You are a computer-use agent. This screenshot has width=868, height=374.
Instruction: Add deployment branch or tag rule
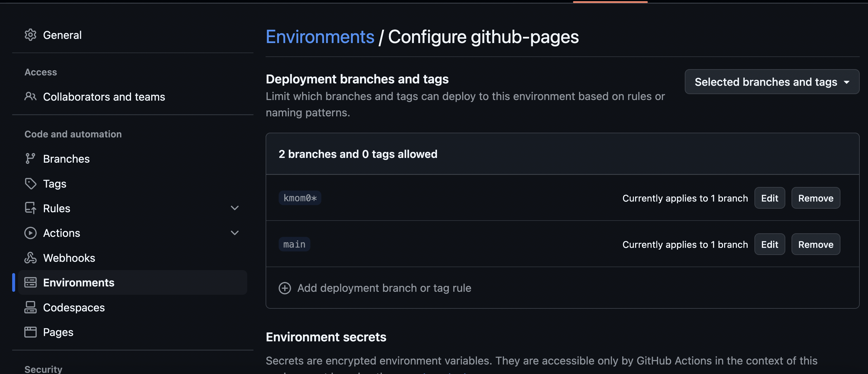coord(375,288)
